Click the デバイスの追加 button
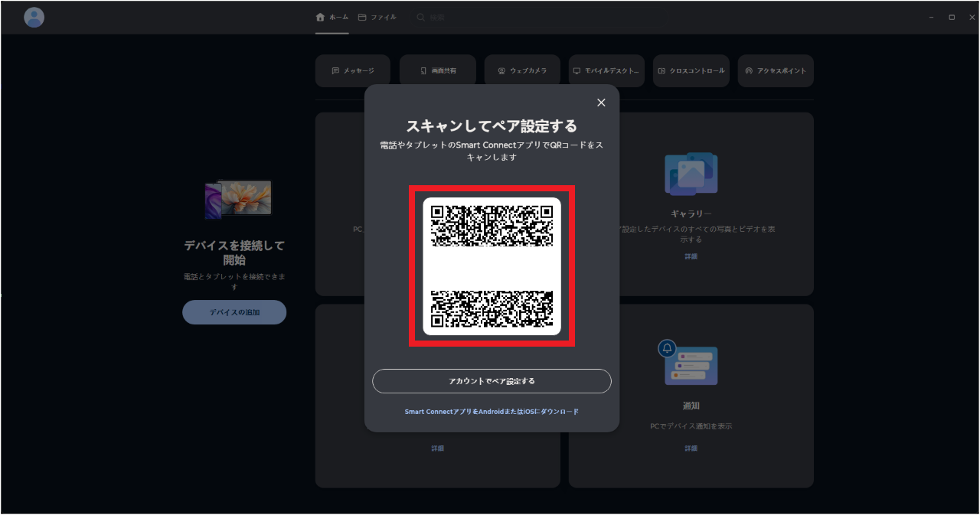Screen dimensions: 980x515 234,312
